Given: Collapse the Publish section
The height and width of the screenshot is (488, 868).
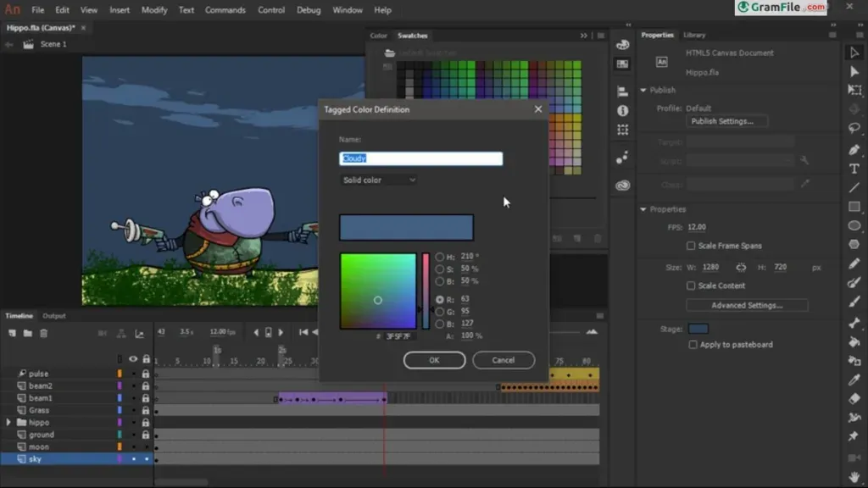Looking at the screenshot, I should coord(643,90).
